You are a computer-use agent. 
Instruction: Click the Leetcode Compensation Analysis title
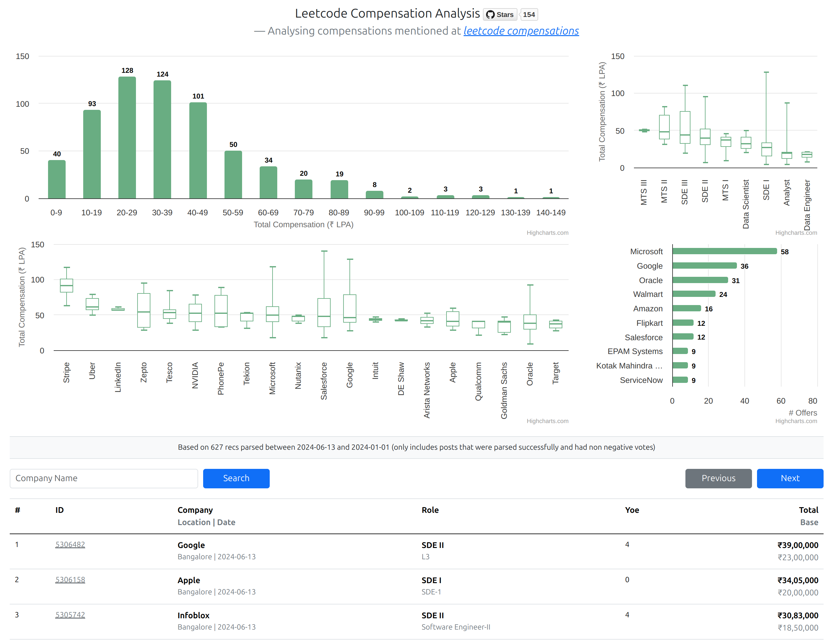click(x=387, y=13)
